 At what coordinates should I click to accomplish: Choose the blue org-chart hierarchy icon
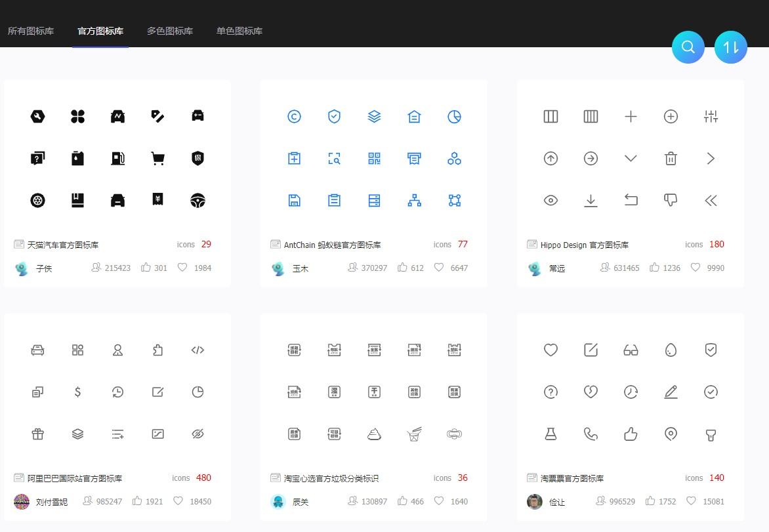click(415, 201)
